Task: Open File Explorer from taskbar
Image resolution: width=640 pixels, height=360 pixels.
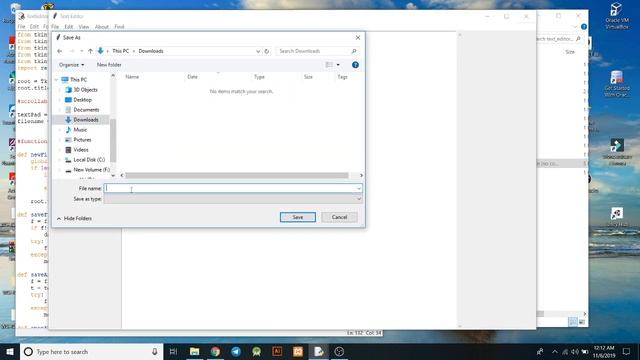Action: (x=195, y=351)
